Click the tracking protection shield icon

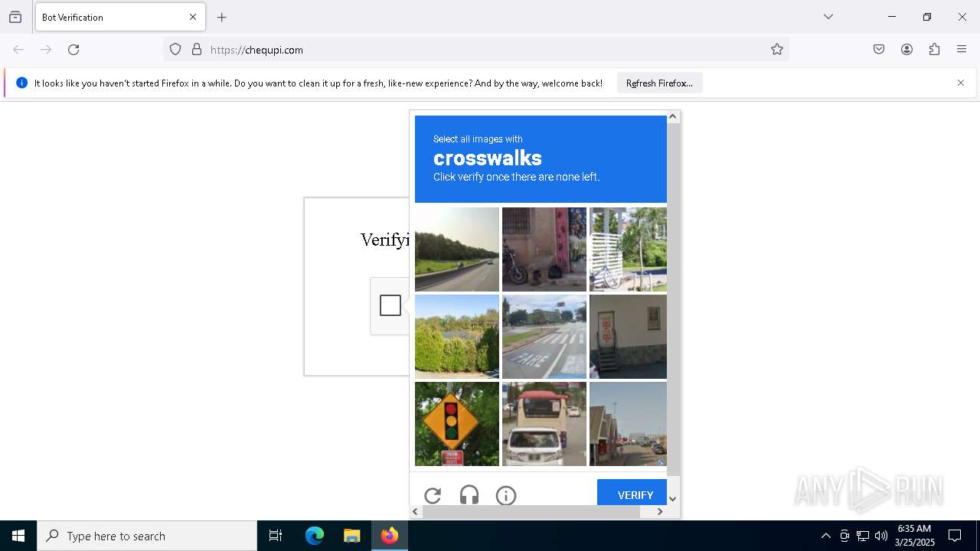[x=175, y=50]
